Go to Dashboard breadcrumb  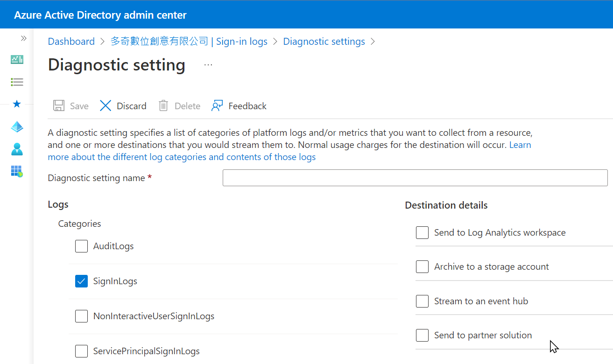point(71,42)
